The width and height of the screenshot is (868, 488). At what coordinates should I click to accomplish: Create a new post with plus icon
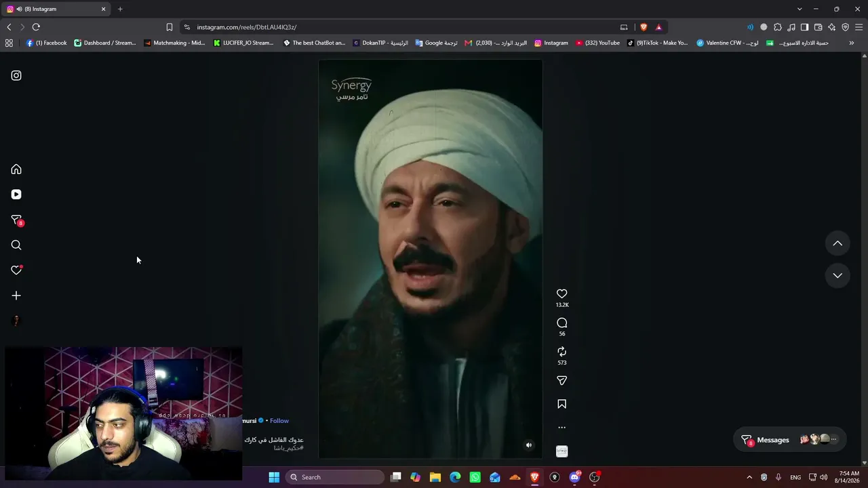pyautogui.click(x=16, y=296)
